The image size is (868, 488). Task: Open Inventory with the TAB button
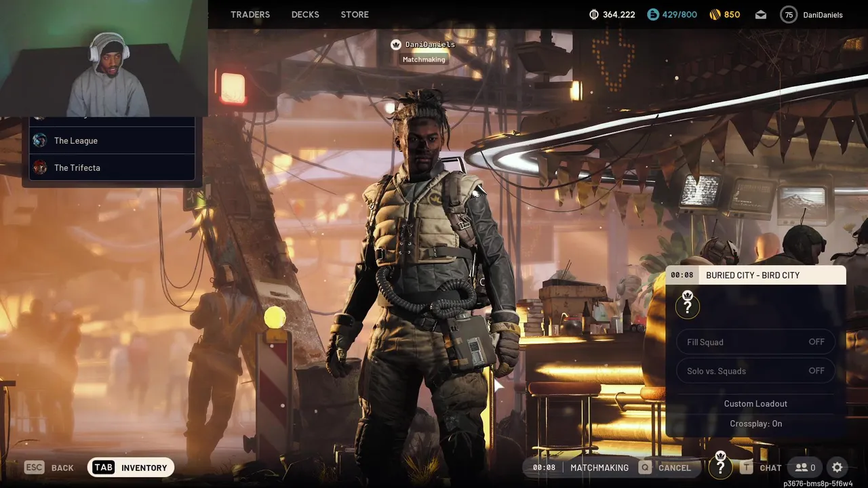131,467
